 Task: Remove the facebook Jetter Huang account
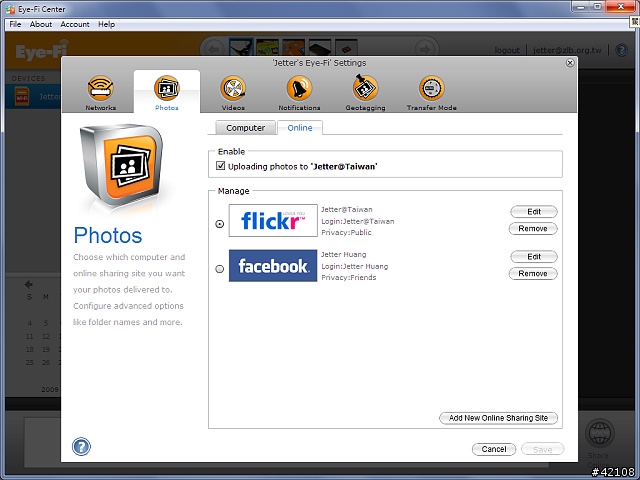533,273
